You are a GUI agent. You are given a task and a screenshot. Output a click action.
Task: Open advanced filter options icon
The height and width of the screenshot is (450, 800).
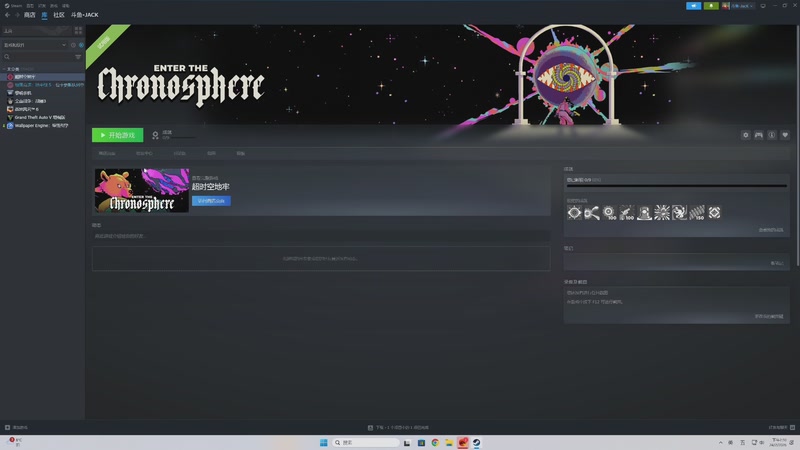pyautogui.click(x=78, y=57)
